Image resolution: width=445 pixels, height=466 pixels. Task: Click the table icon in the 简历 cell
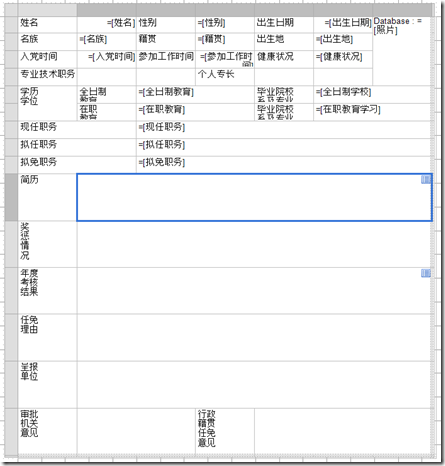tap(426, 180)
